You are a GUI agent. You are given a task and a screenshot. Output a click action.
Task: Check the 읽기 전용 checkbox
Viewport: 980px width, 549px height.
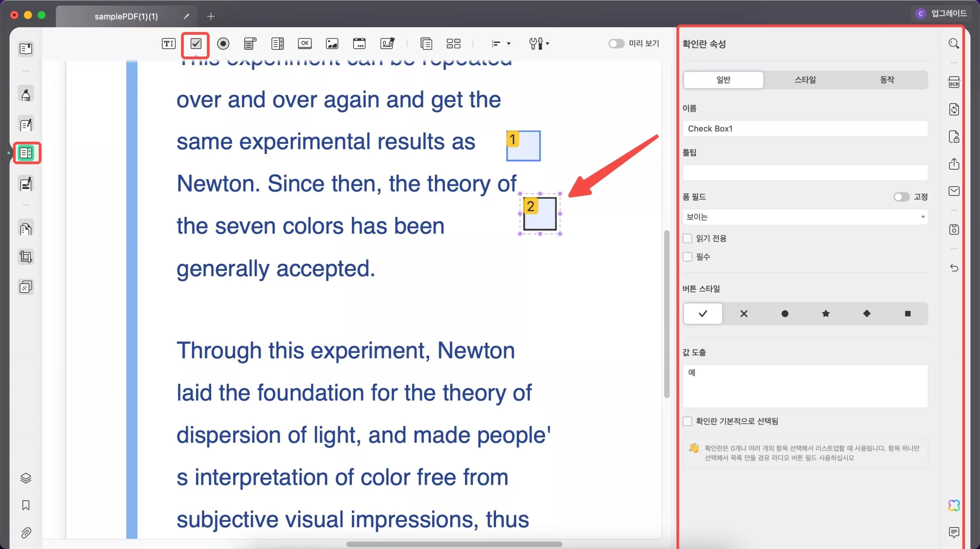point(688,238)
